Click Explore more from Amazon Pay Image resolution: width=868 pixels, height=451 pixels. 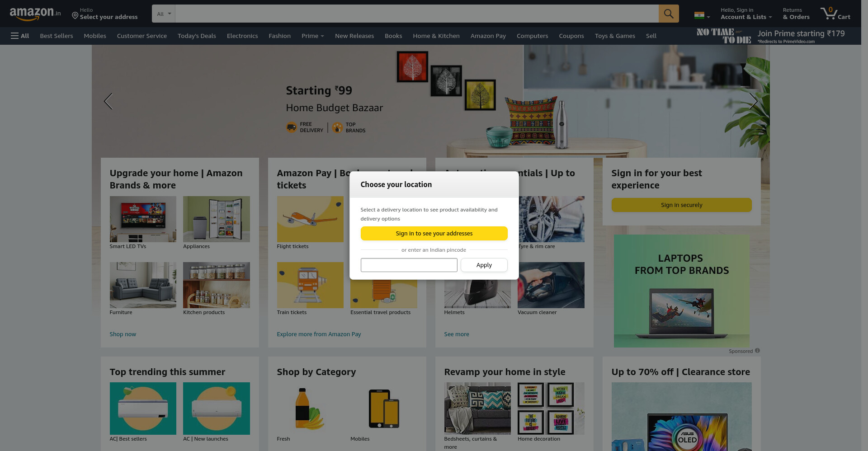319,334
